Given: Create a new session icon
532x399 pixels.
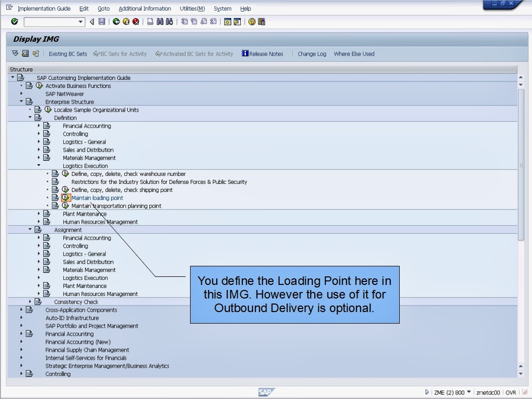Looking at the screenshot, I should [x=228, y=22].
